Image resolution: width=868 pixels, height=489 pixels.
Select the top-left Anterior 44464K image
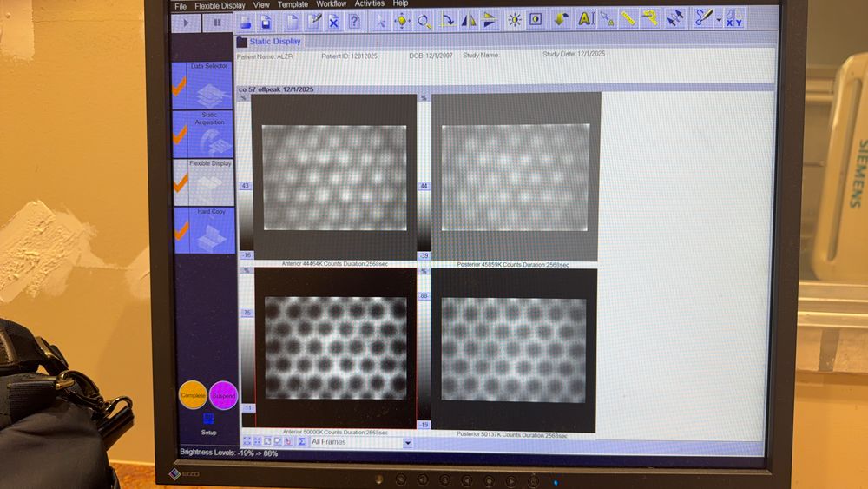tap(334, 177)
